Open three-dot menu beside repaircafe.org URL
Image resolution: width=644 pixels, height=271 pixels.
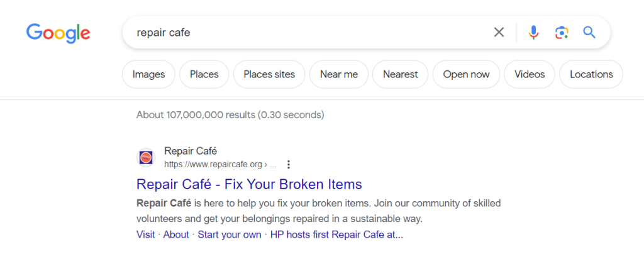[289, 165]
